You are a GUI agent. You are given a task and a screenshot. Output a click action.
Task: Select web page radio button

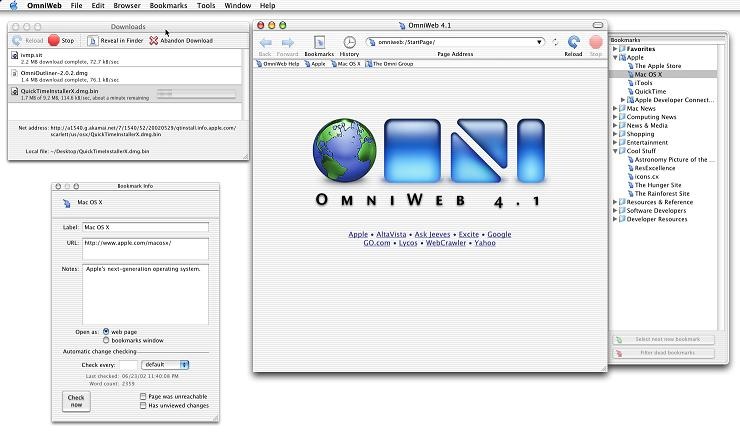pos(106,332)
